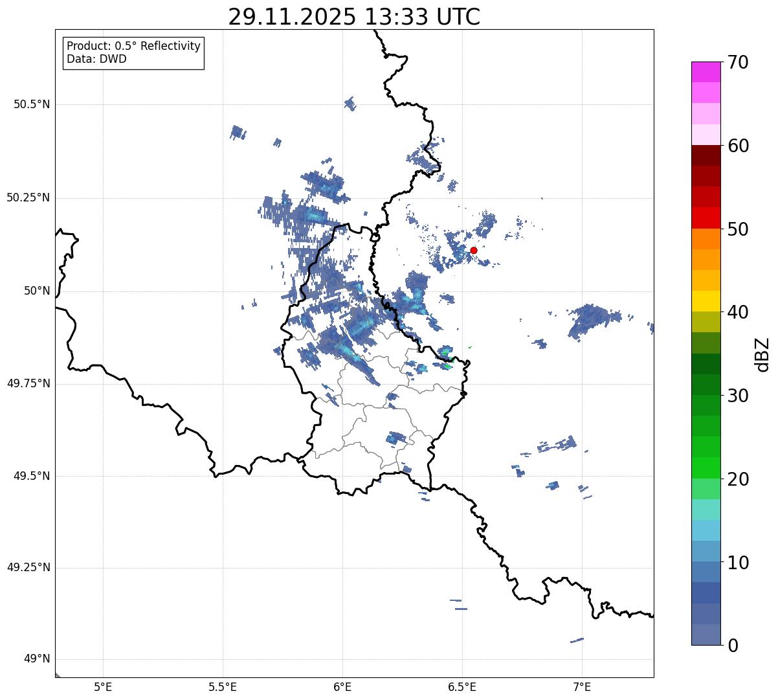
Task: Click the 20 colorbar tick label
Action: 738,479
